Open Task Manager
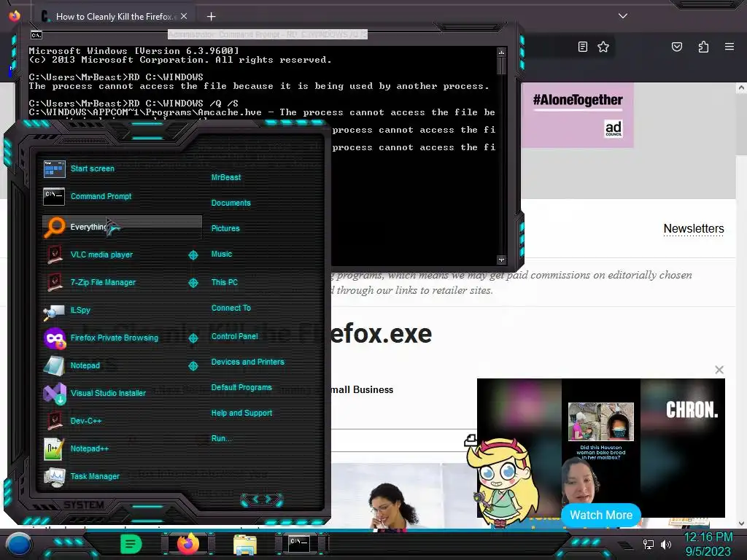This screenshot has width=747, height=560. (122, 476)
